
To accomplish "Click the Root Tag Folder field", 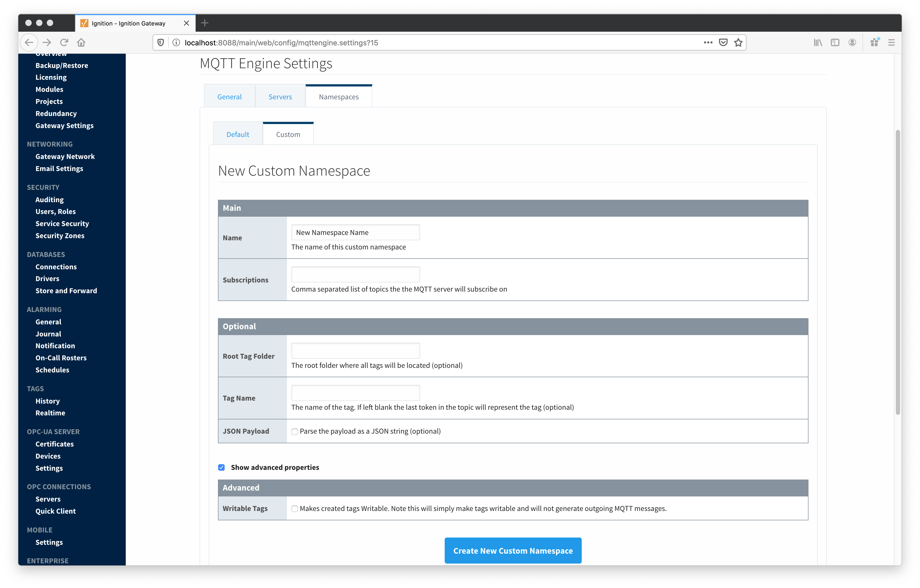I will point(355,350).
